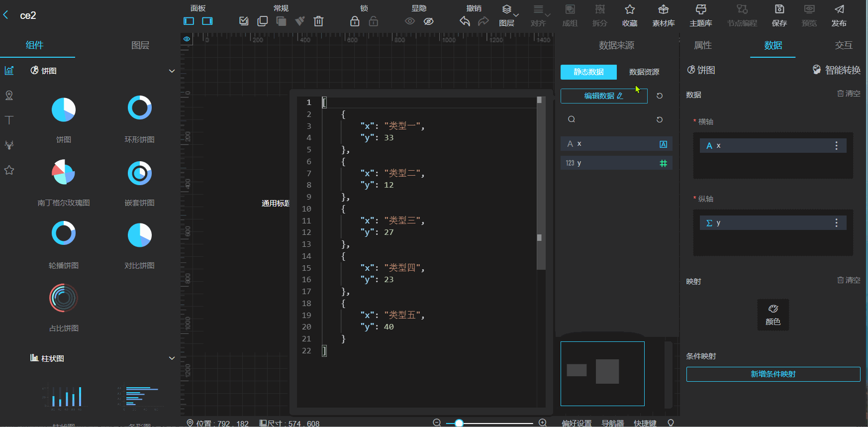Click the delete trash icon in the toolbar
This screenshot has height=427, width=868.
pyautogui.click(x=318, y=21)
